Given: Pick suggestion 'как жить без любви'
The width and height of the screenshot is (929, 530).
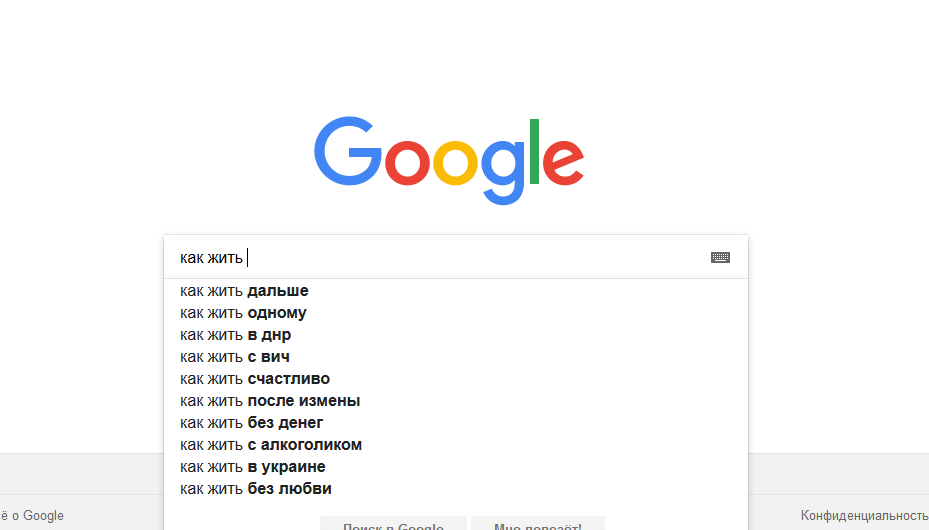Looking at the screenshot, I should [456, 488].
